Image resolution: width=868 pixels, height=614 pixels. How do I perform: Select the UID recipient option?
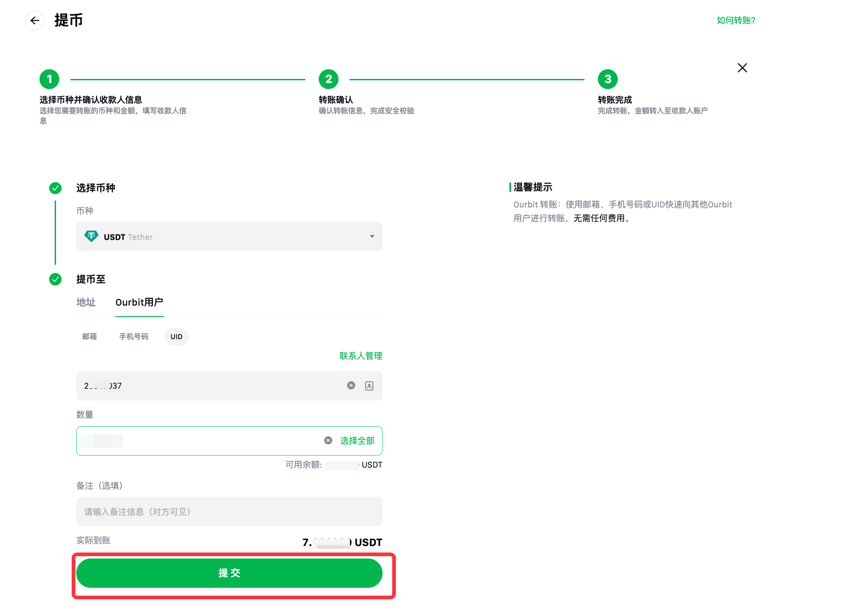[x=176, y=337]
